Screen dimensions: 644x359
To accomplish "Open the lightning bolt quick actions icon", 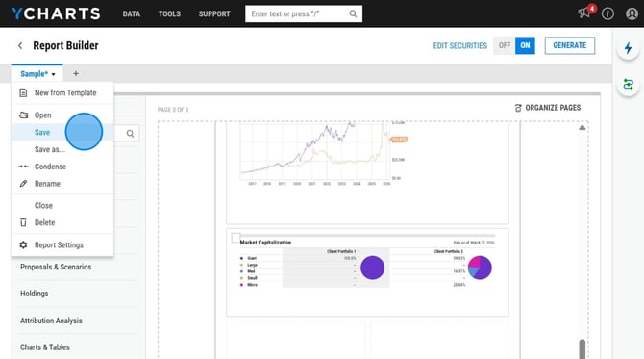I will pos(628,48).
